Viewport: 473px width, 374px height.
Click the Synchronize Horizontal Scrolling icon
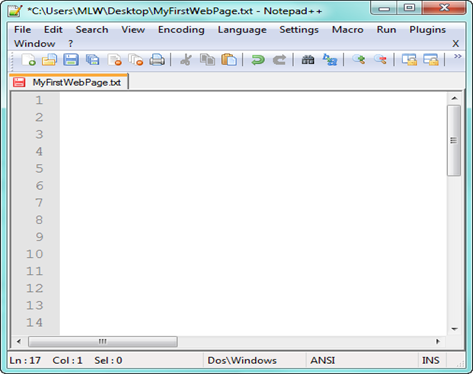431,60
